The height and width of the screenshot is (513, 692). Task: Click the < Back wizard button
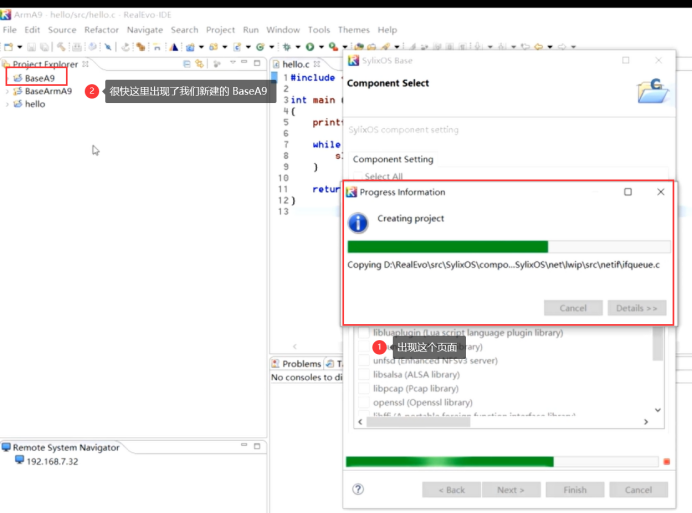(451, 490)
